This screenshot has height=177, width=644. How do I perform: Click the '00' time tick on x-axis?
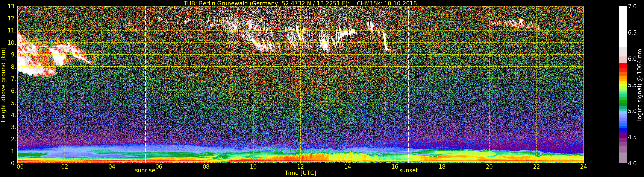pos(20,167)
